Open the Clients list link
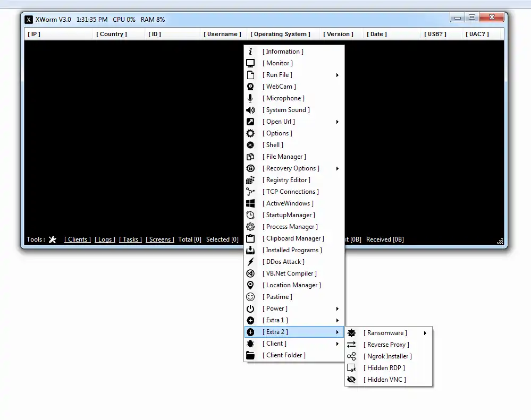Screen dimensions: 531x420 (77, 239)
